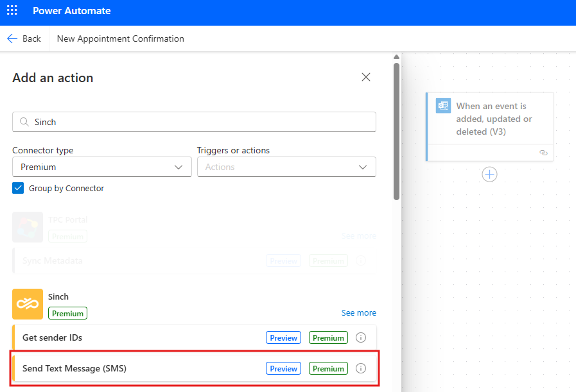Click the Back arrow icon
Image resolution: width=576 pixels, height=392 pixels.
(x=12, y=38)
